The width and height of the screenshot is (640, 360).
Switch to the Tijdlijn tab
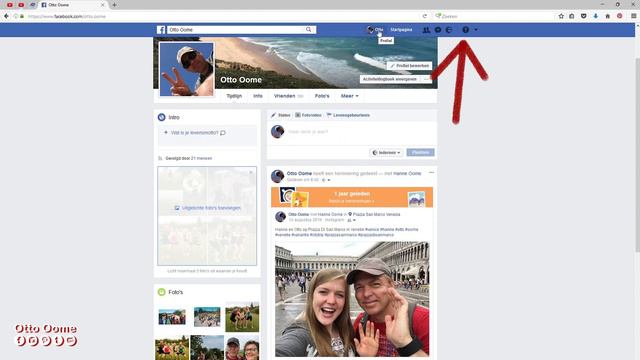click(234, 96)
